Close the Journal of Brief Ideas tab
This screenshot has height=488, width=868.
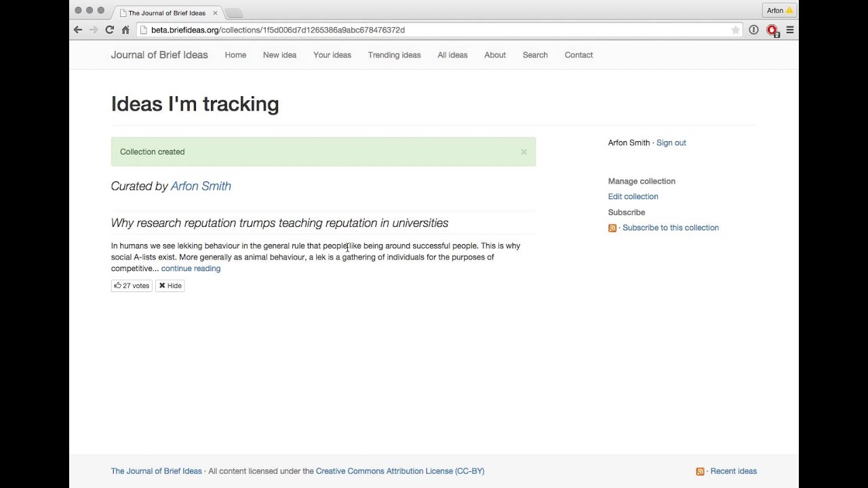[215, 13]
